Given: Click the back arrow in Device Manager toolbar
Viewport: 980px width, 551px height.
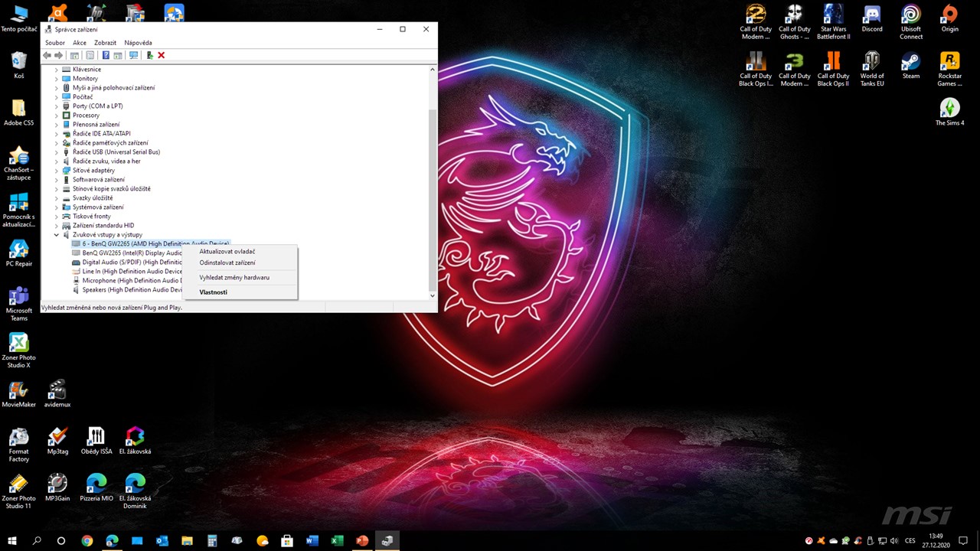Looking at the screenshot, I should 47,55.
